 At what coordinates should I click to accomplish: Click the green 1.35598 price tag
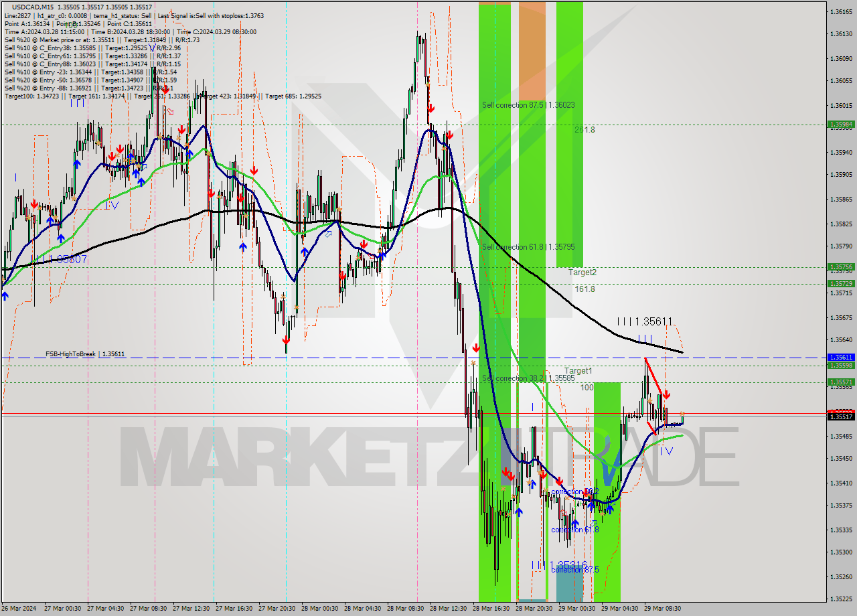[x=841, y=365]
